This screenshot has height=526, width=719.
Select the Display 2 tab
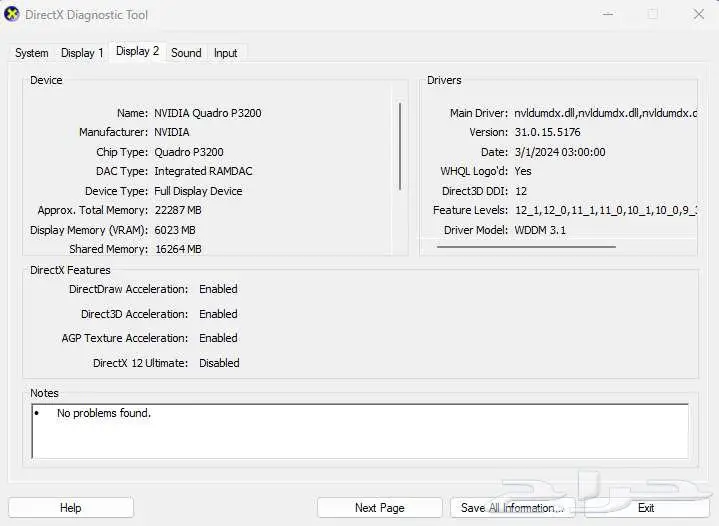tap(137, 51)
